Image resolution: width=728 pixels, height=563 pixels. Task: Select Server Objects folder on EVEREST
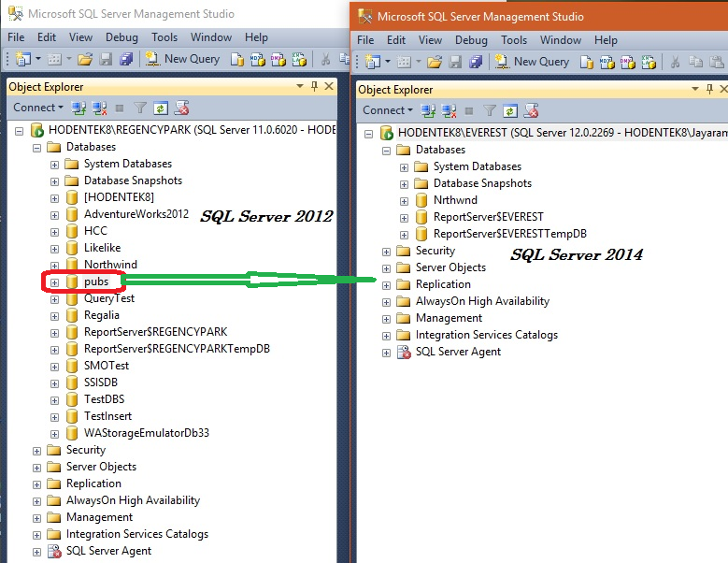click(x=450, y=267)
